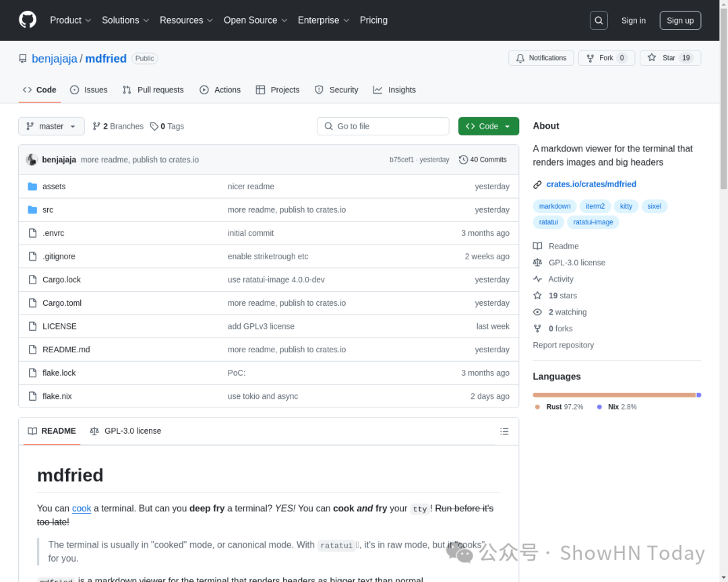
Task: Click the Rust language bar segment
Action: click(614, 395)
